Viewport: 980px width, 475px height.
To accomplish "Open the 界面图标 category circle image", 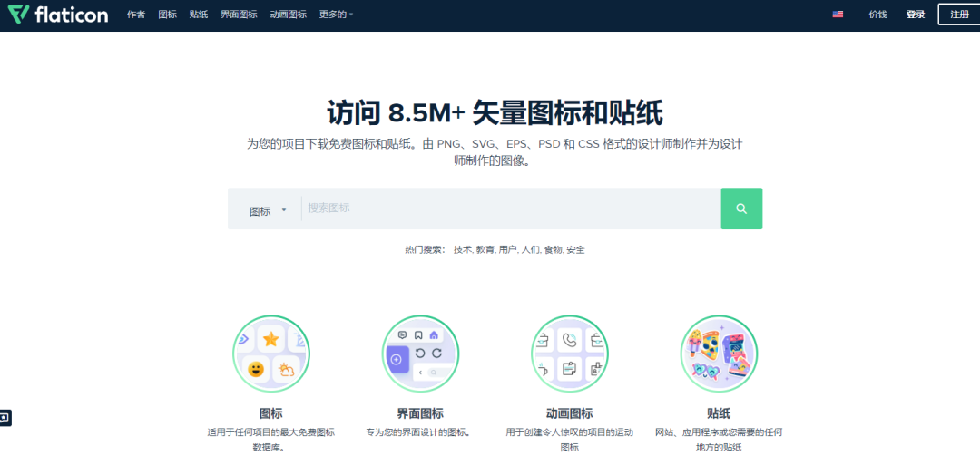I will [420, 354].
